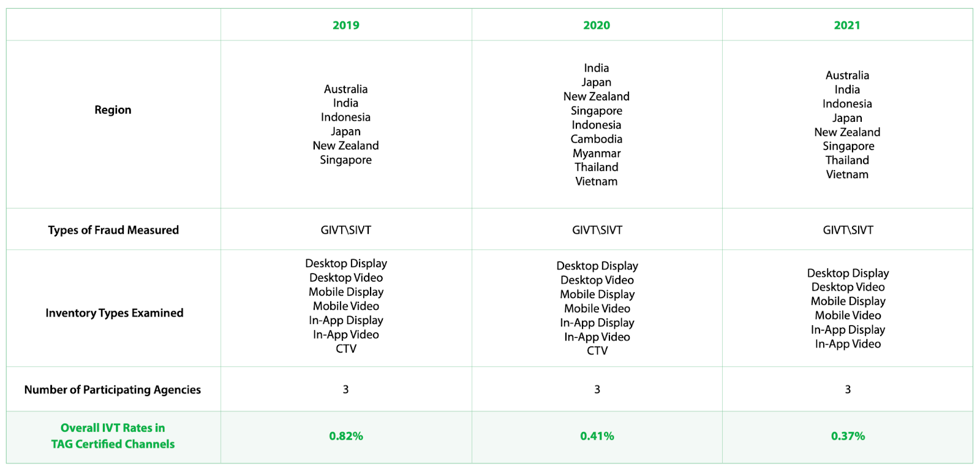This screenshot has height=469, width=980.
Task: Select Cambodia in the 2020 region list
Action: click(x=597, y=139)
